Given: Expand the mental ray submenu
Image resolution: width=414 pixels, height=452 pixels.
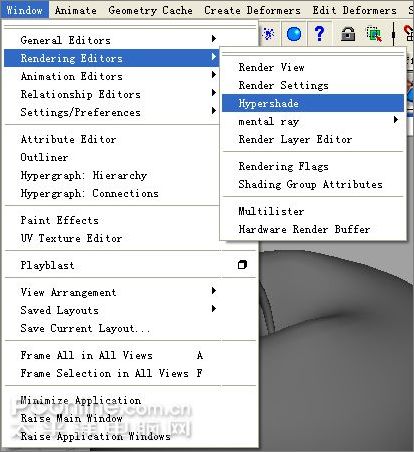Looking at the screenshot, I should point(313,121).
